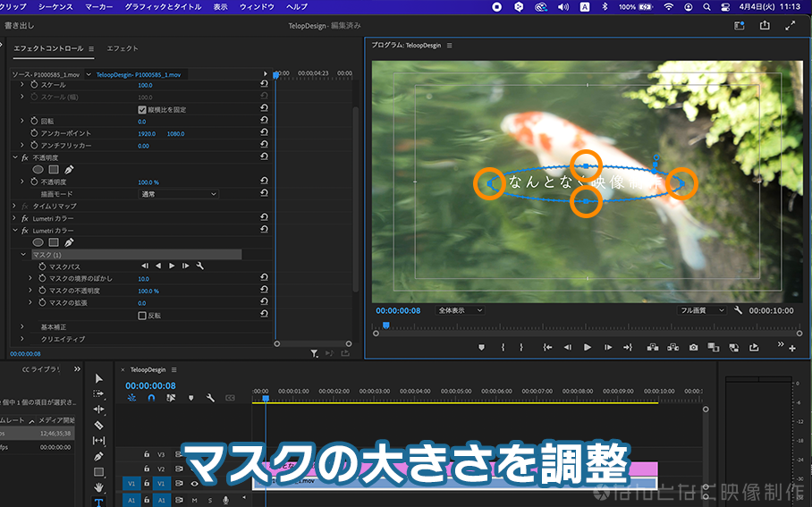The width and height of the screenshot is (812, 507).
Task: Select the Rectangle shape tool
Action: tap(98, 472)
